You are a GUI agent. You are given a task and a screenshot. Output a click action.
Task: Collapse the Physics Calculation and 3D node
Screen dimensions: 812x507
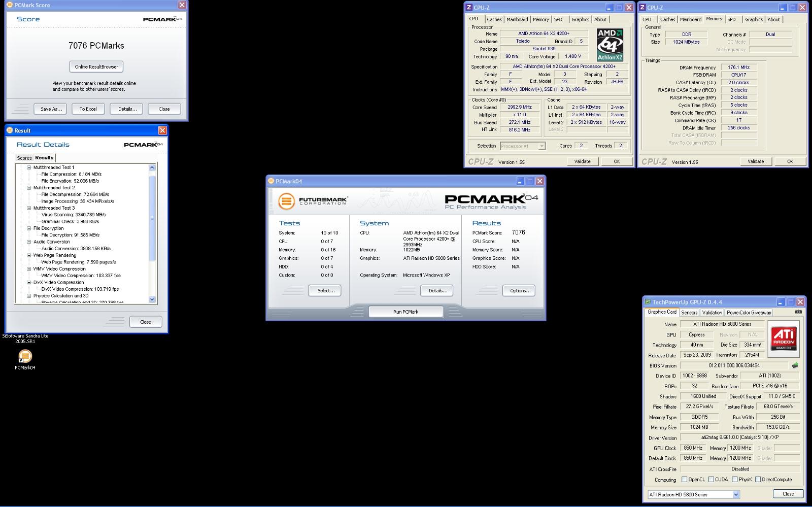click(29, 296)
